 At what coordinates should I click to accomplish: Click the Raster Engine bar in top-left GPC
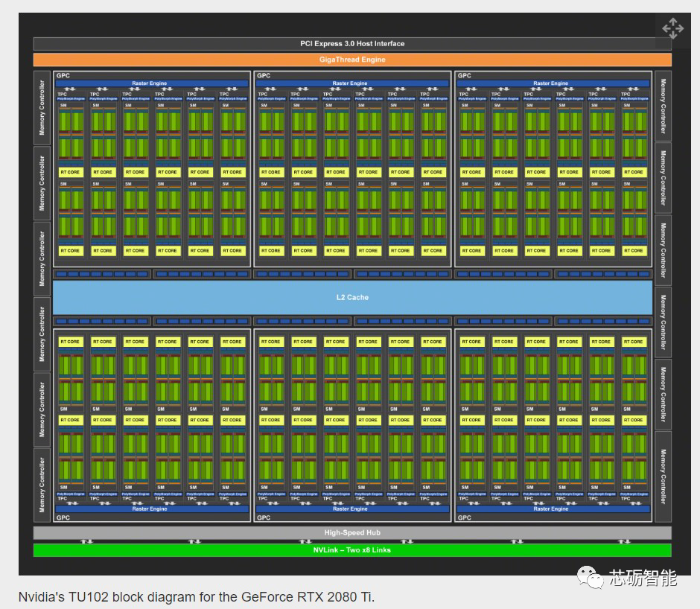click(151, 83)
